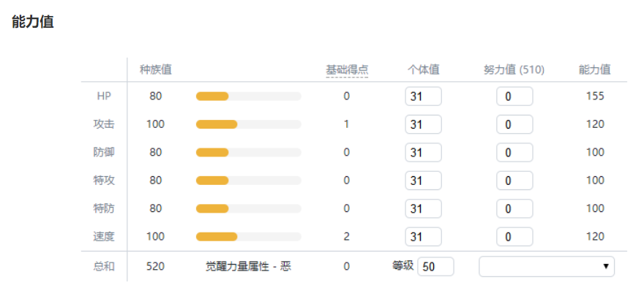Select the 攻击 effort value field

(514, 124)
